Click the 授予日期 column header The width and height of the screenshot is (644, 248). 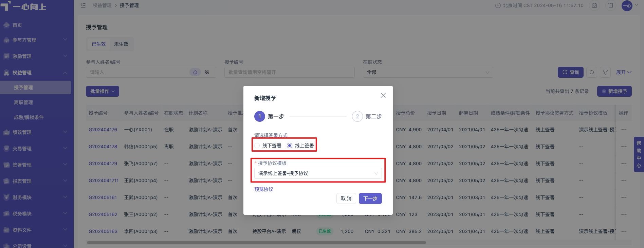(x=437, y=113)
